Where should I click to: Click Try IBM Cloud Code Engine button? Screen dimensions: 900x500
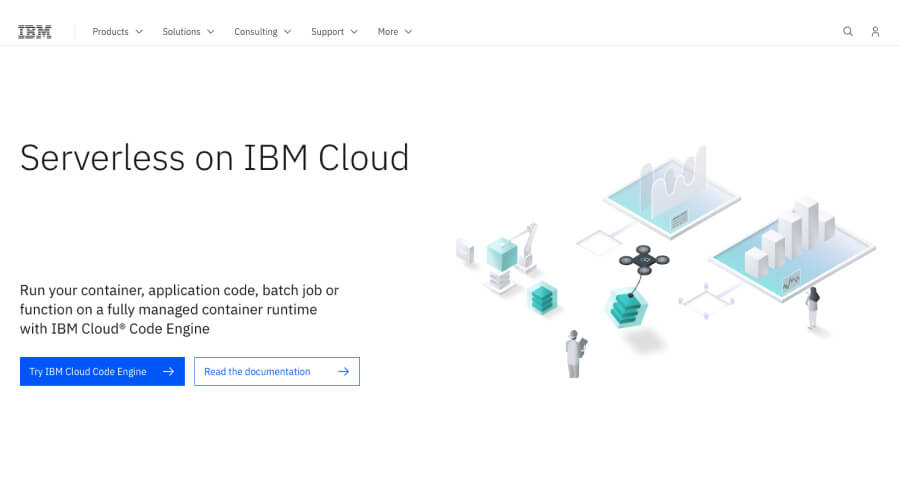pyautogui.click(x=102, y=371)
